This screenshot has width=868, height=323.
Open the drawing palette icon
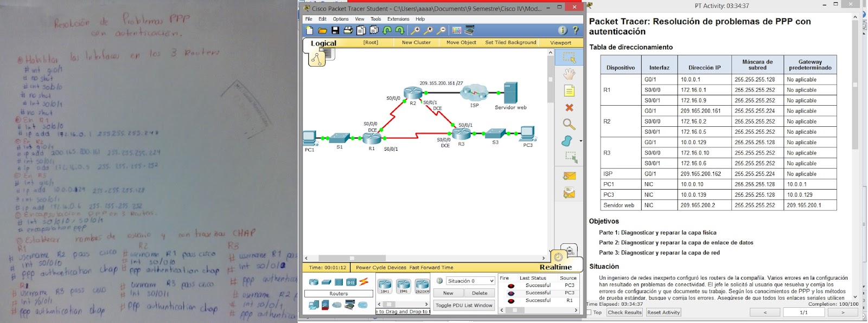coord(456,30)
